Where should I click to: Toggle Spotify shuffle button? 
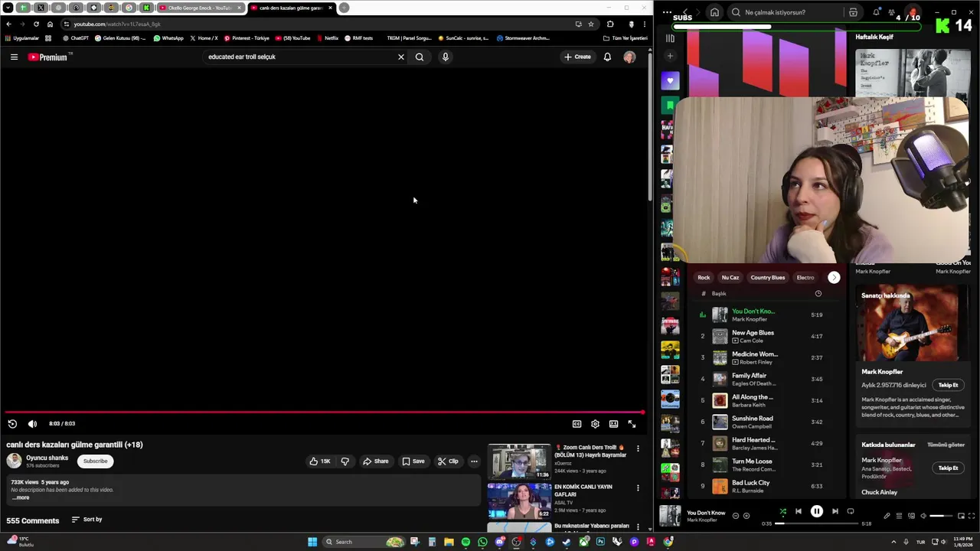click(782, 511)
